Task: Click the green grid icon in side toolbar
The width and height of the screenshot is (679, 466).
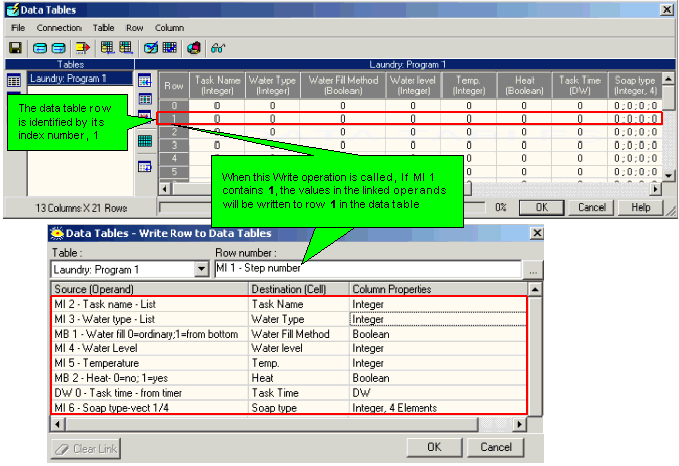Action: [144, 140]
